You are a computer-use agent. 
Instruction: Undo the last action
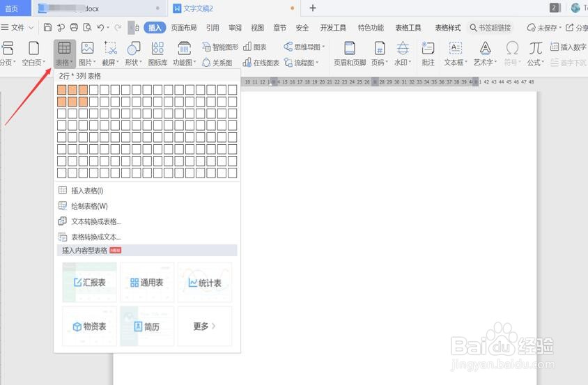[x=100, y=27]
